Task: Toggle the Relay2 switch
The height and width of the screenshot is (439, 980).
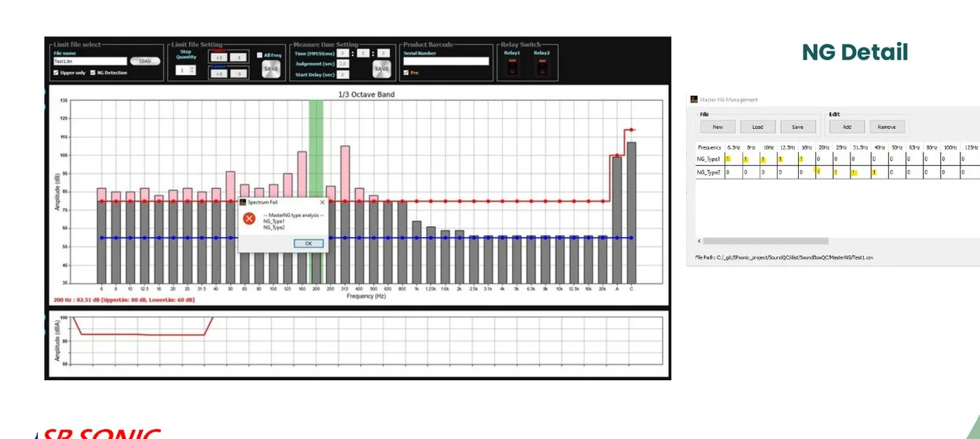Action: coord(542,68)
